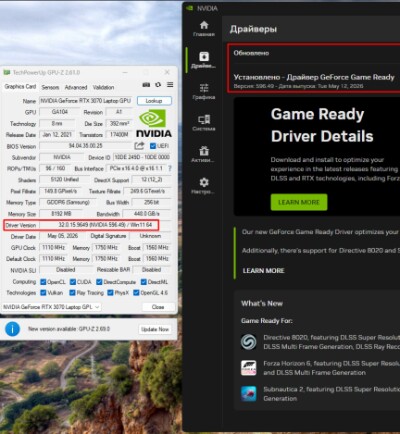Click the NVIDIA logo in GPU-Z
This screenshot has width=400, height=434.
click(154, 124)
